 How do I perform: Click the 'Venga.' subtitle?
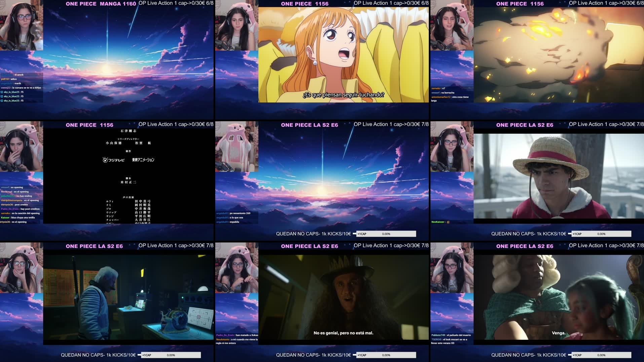[x=559, y=333]
